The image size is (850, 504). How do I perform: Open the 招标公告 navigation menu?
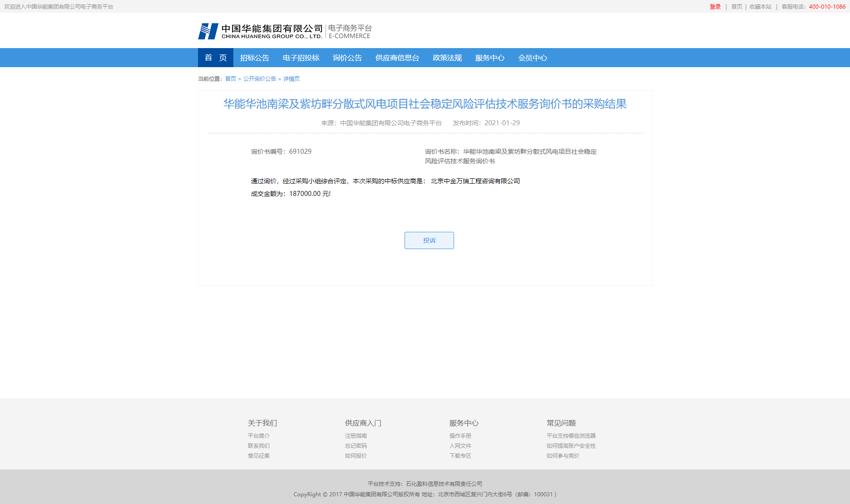pyautogui.click(x=255, y=58)
